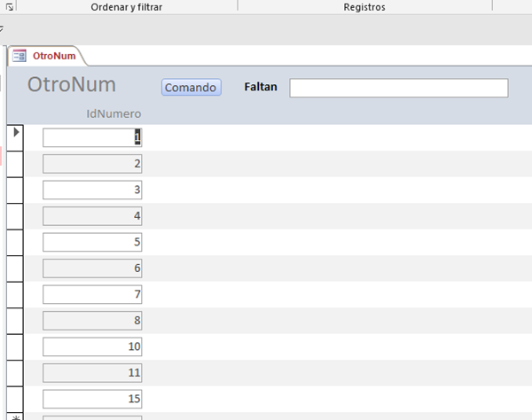Click the Comando button
532x420 pixels.
pos(191,88)
